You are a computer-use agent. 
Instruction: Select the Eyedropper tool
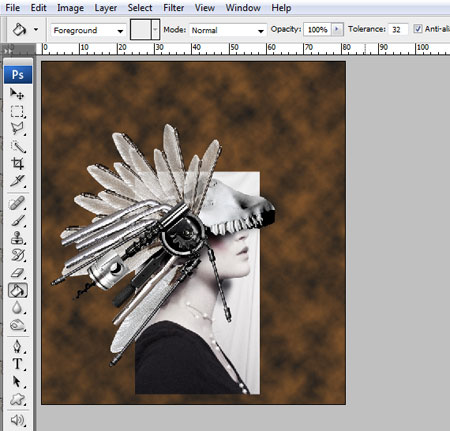click(x=17, y=181)
